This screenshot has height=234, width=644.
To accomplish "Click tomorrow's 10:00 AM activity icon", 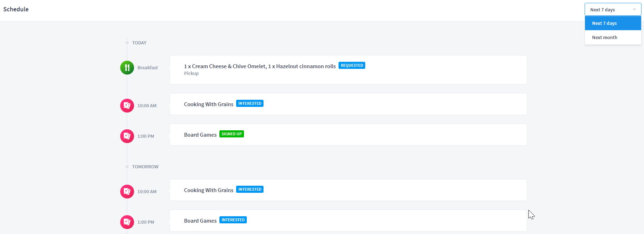I will pos(127,191).
